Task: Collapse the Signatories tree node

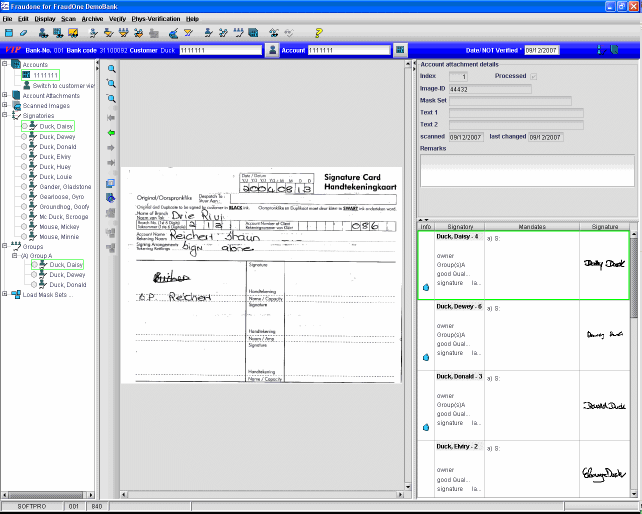Action: click(x=5, y=116)
